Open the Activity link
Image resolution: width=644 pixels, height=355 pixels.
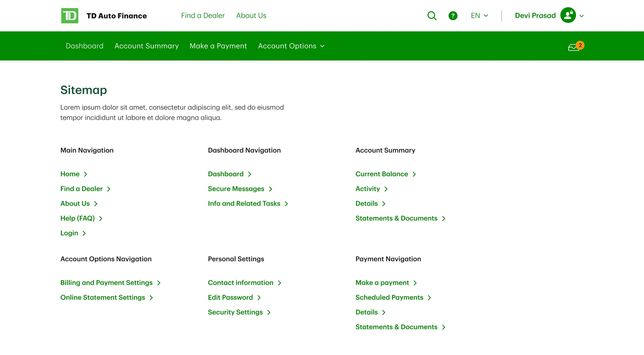(372, 189)
